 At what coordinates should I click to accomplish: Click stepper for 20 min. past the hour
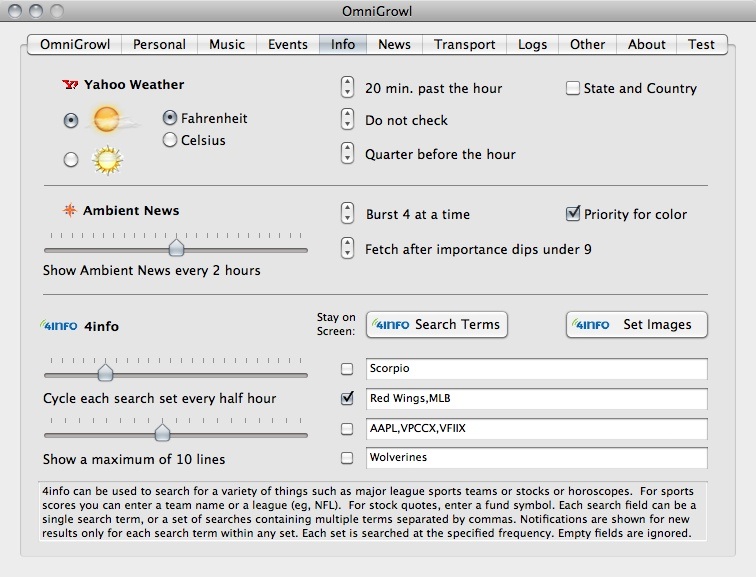point(347,88)
